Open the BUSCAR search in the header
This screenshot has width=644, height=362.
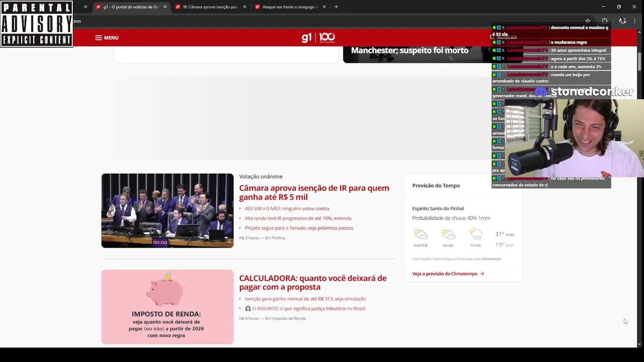[x=503, y=37]
